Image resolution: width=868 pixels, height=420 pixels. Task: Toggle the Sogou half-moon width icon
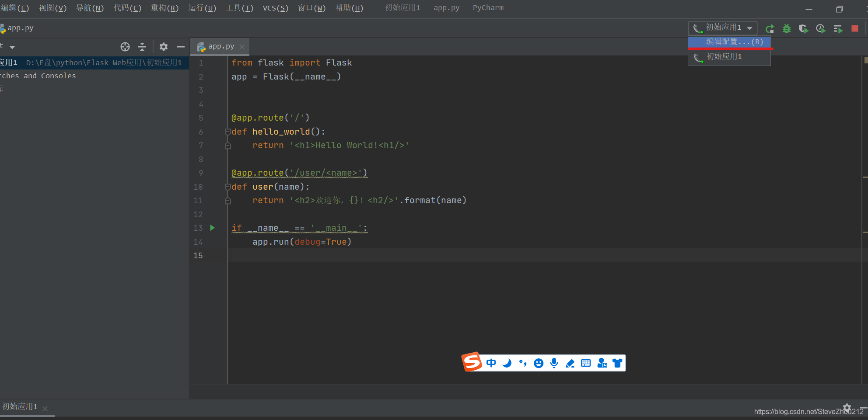click(507, 363)
